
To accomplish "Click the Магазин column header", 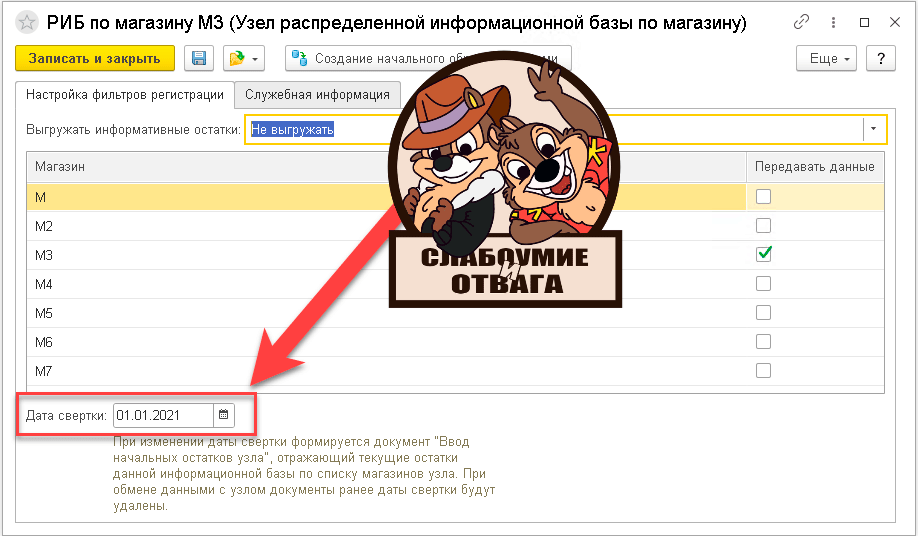I will (386, 167).
